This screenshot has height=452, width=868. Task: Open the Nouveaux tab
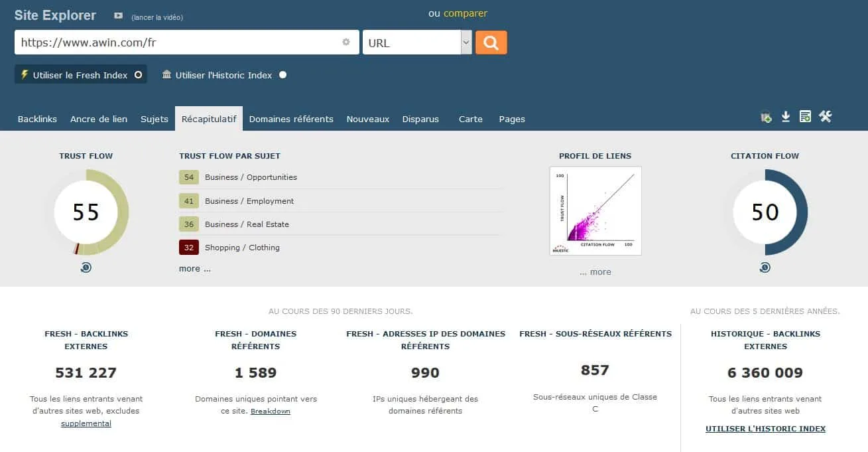(x=368, y=119)
